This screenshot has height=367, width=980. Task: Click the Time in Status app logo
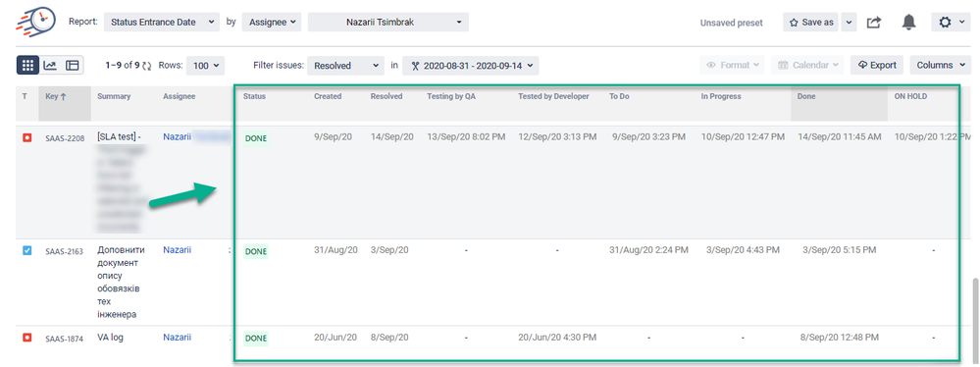click(x=36, y=22)
